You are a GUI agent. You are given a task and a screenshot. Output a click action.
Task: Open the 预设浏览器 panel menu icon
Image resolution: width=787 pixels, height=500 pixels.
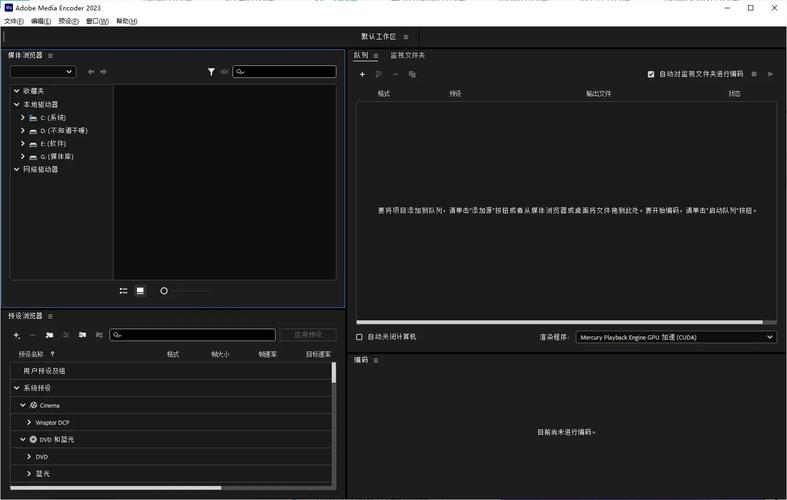(x=50, y=316)
